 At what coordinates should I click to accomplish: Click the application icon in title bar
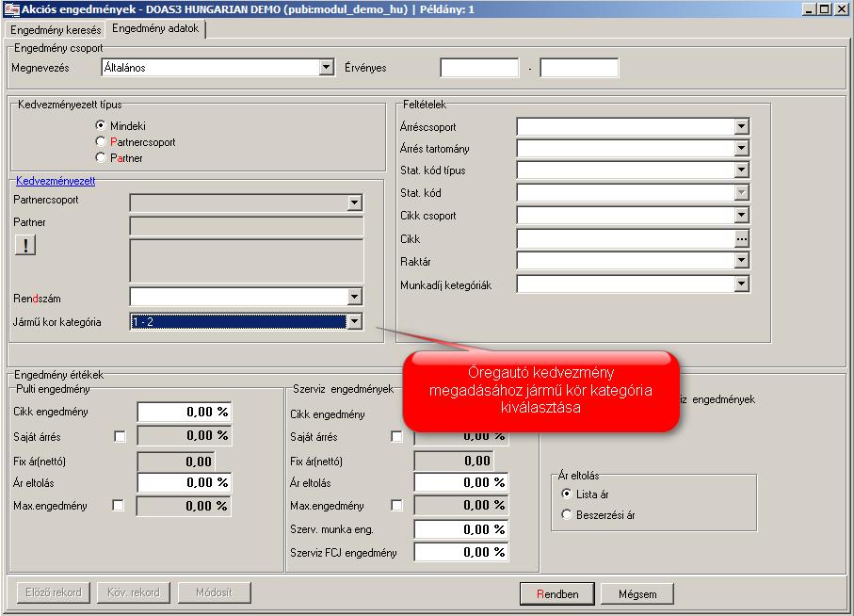coord(11,9)
